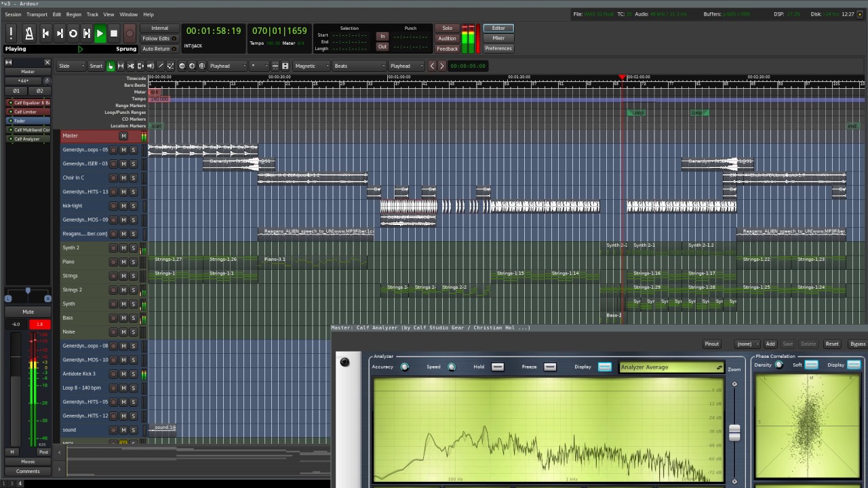The image size is (868, 488).
Task: Activate loop playback in transport
Action: (73, 33)
